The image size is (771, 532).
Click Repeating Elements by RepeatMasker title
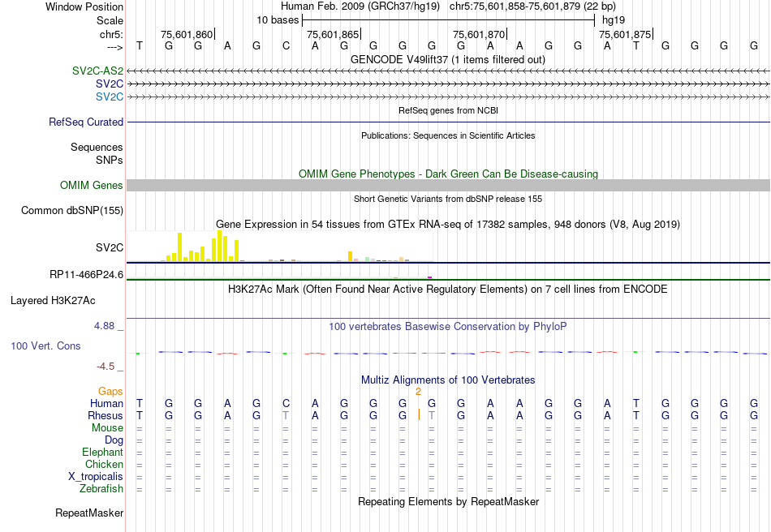(x=448, y=501)
